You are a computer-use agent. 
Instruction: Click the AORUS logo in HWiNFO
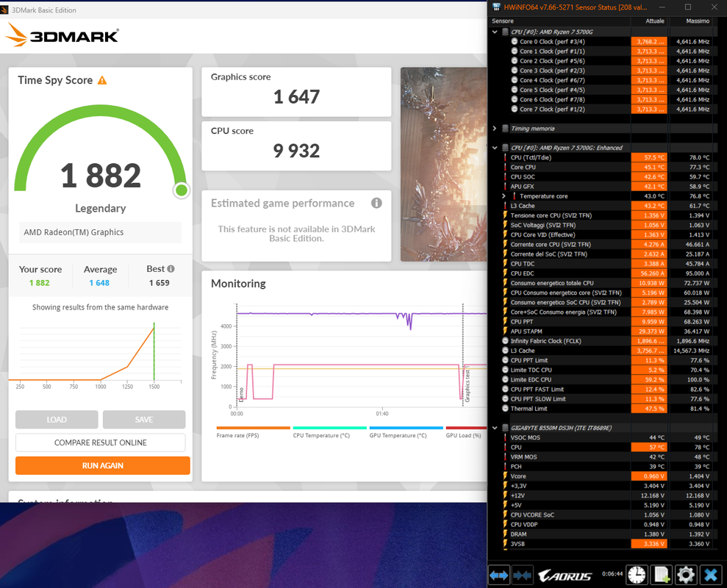click(565, 576)
